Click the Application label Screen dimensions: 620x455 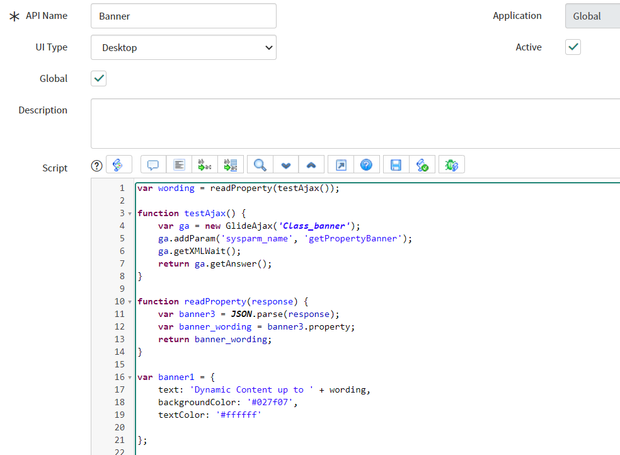tap(517, 16)
